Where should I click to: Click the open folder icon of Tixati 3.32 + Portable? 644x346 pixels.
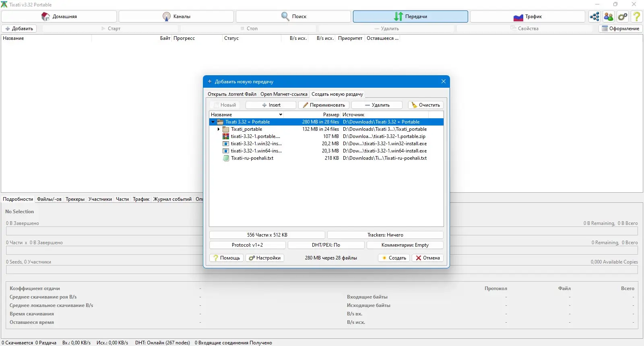click(220, 122)
